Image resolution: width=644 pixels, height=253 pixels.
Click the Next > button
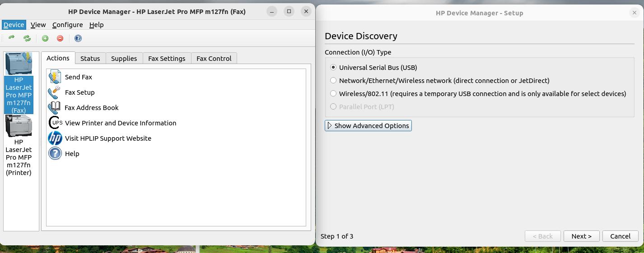(x=581, y=236)
